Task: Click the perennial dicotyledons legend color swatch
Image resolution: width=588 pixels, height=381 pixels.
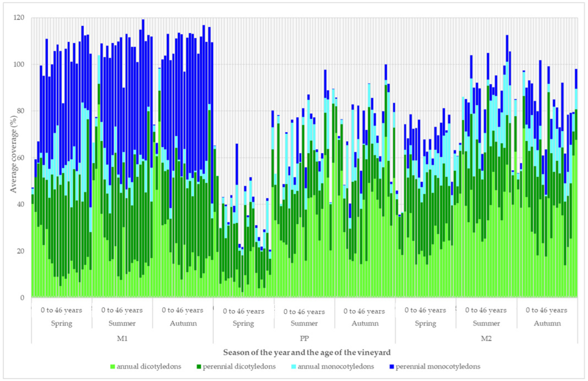Action: 199,367
